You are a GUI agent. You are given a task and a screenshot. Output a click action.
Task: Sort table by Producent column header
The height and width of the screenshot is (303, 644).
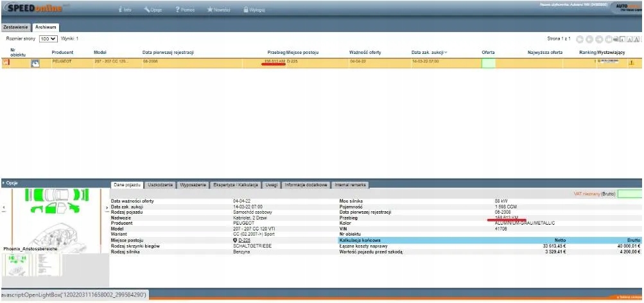[x=63, y=52]
